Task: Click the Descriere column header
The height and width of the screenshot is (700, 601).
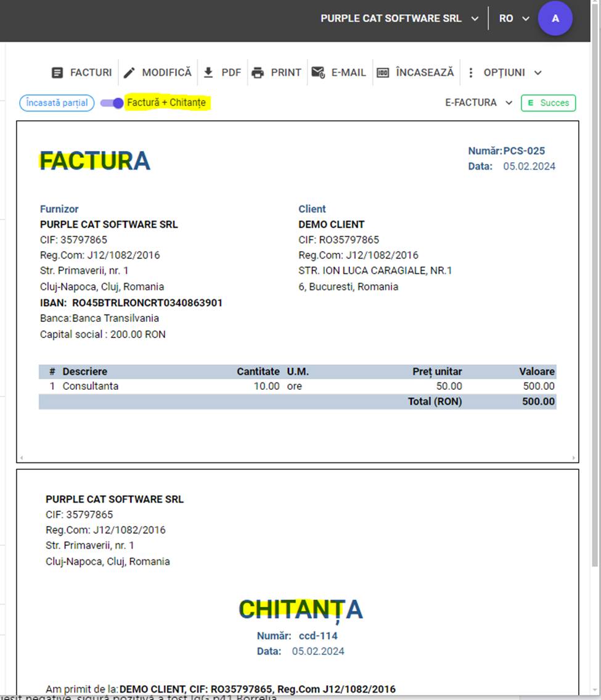Action: [x=85, y=371]
